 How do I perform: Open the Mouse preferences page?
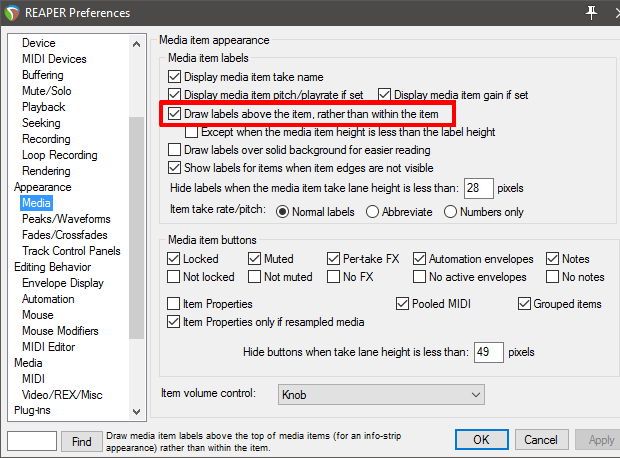click(38, 315)
